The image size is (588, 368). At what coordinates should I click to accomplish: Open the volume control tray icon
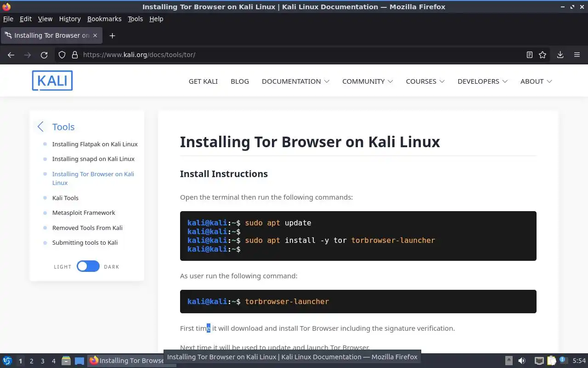pos(522,361)
